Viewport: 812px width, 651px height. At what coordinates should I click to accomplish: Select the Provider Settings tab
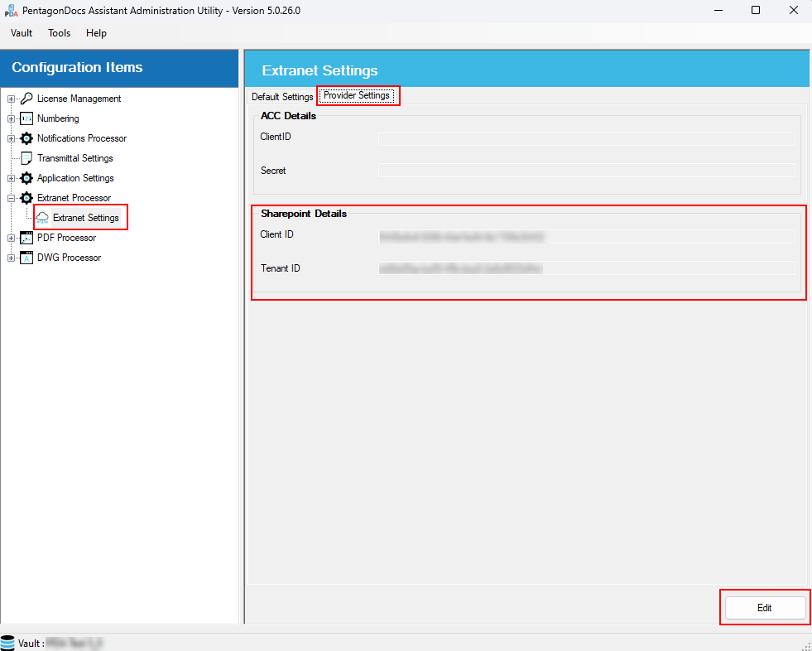[x=357, y=96]
